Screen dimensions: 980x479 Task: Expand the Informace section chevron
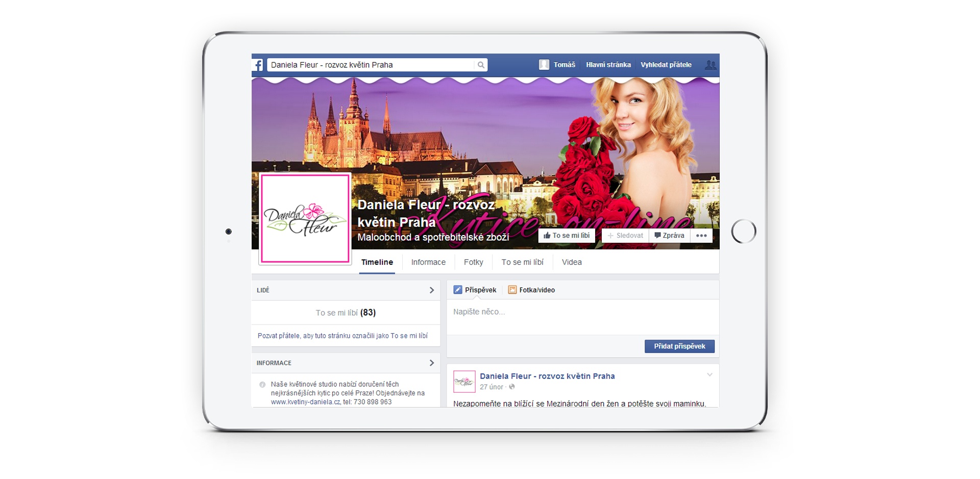click(432, 363)
